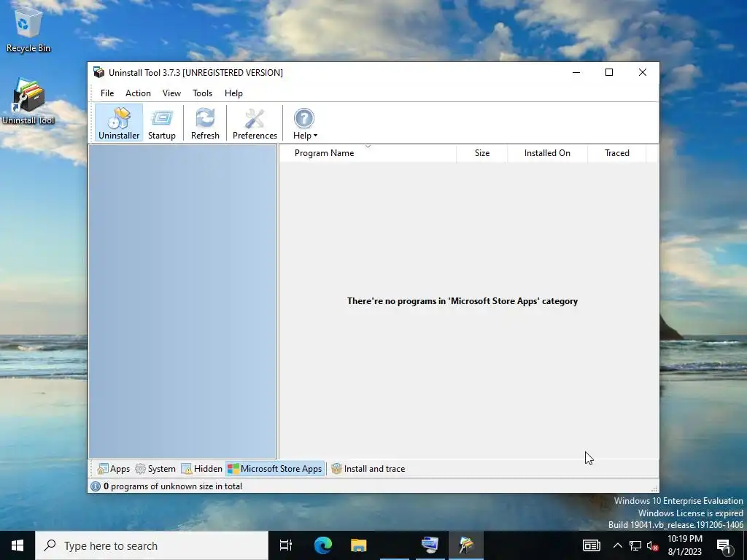The width and height of the screenshot is (747, 560).
Task: Click the network tray icon
Action: point(635,545)
